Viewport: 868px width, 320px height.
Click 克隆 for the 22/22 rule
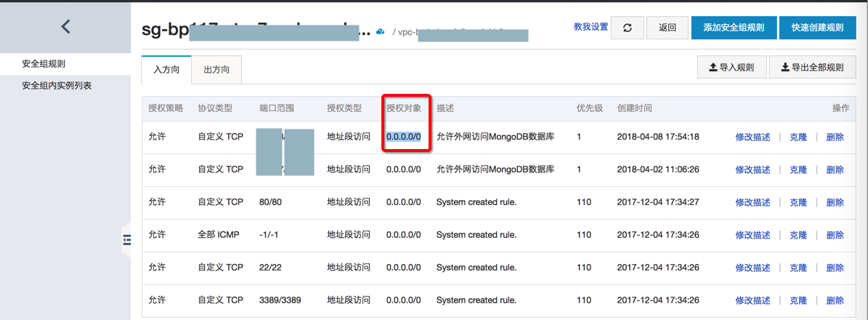pyautogui.click(x=798, y=268)
